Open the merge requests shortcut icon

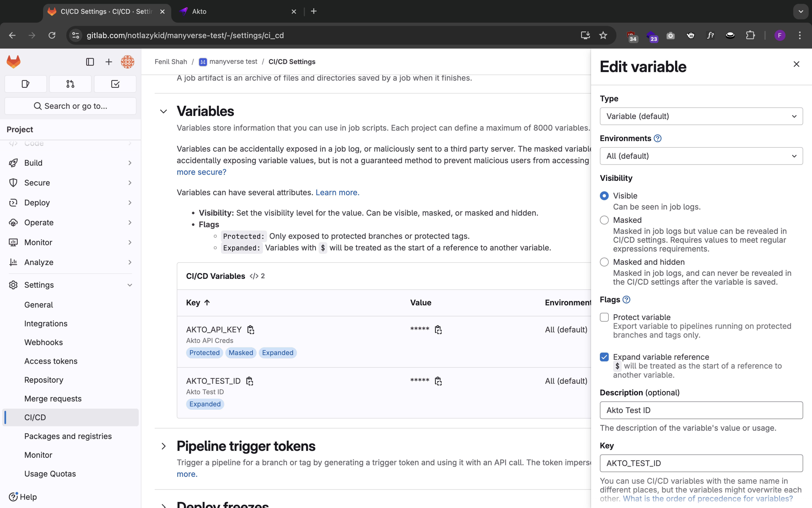(70, 84)
